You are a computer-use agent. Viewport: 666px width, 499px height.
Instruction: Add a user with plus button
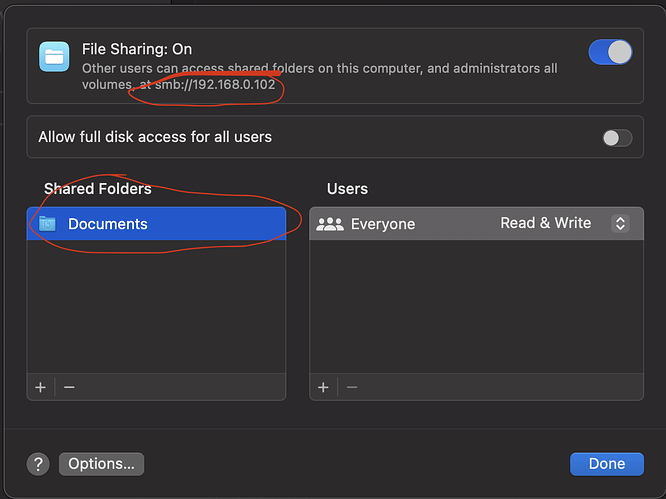[323, 387]
